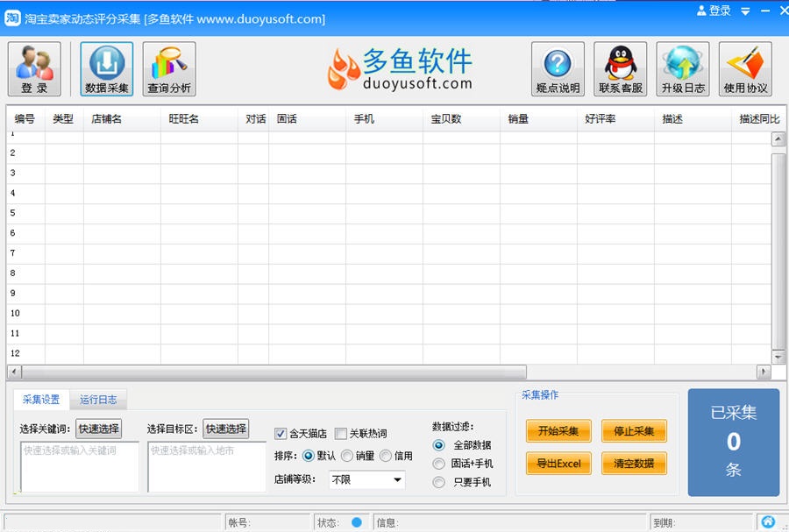Select the 信用 sort radio button
789x532 pixels.
pyautogui.click(x=386, y=456)
